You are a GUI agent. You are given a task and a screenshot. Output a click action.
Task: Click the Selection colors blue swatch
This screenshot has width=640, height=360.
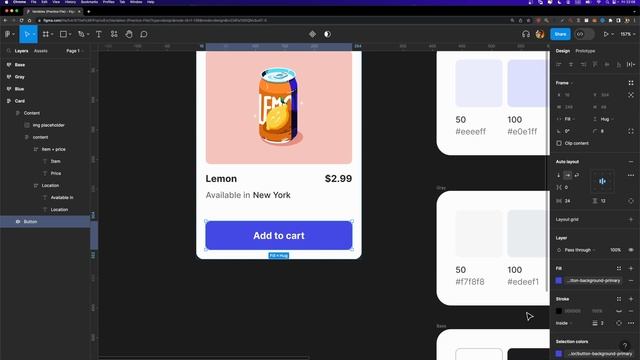(x=559, y=354)
